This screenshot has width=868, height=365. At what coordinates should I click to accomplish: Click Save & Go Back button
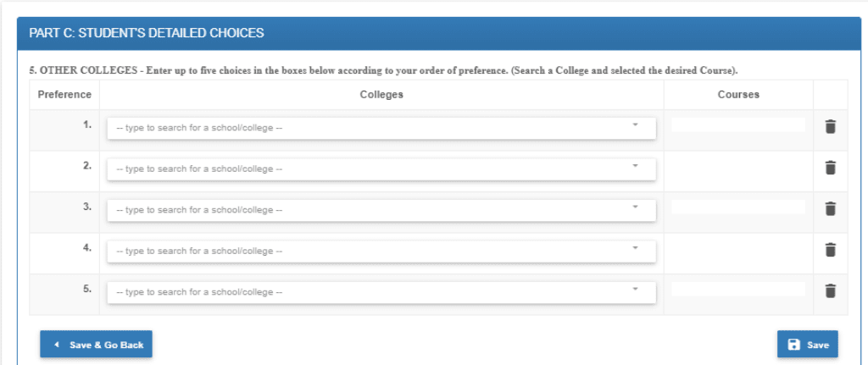pyautogui.click(x=96, y=345)
